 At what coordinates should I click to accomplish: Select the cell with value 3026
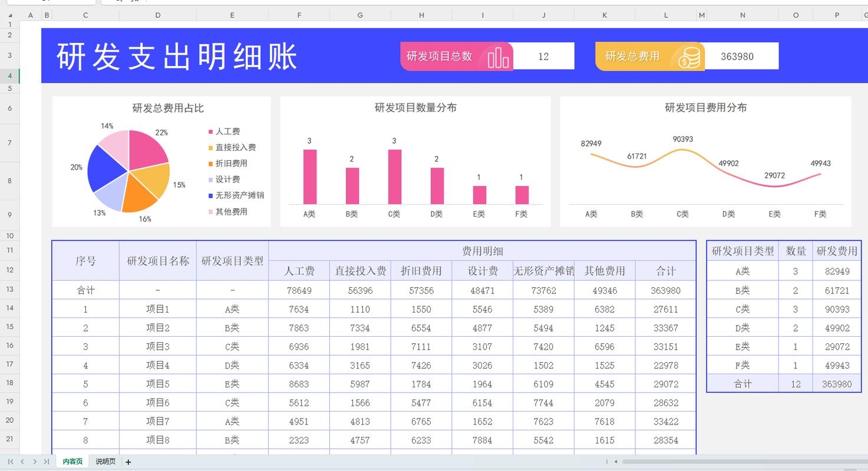(482, 365)
